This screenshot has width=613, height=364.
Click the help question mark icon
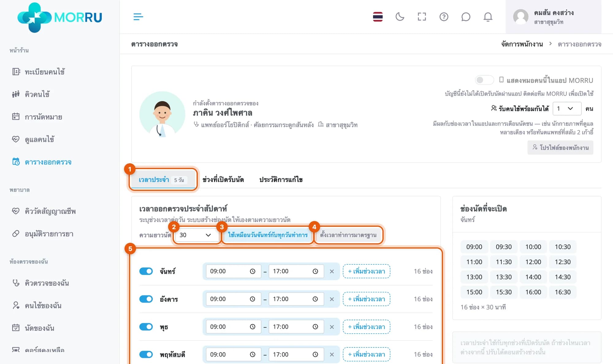point(444,17)
